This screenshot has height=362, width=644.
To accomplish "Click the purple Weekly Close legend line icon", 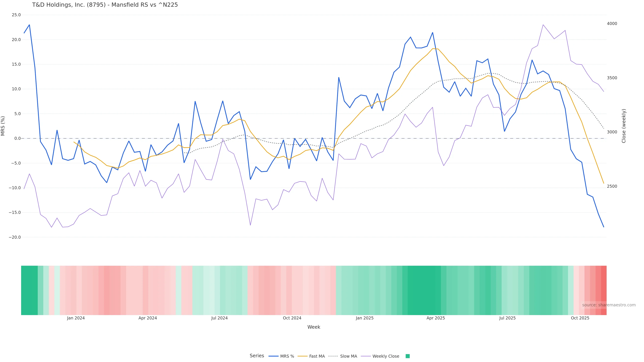I will (366, 356).
